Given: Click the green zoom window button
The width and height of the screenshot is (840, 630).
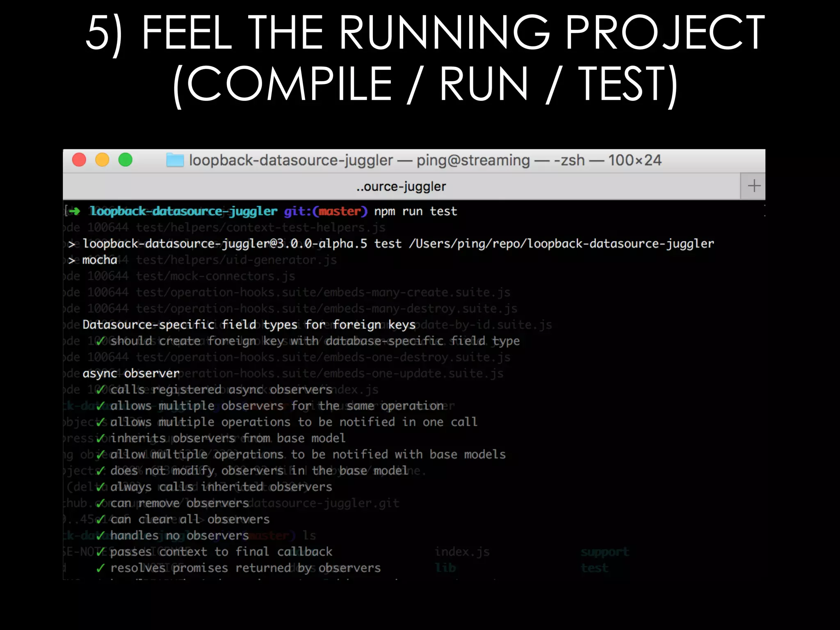Looking at the screenshot, I should (126, 160).
